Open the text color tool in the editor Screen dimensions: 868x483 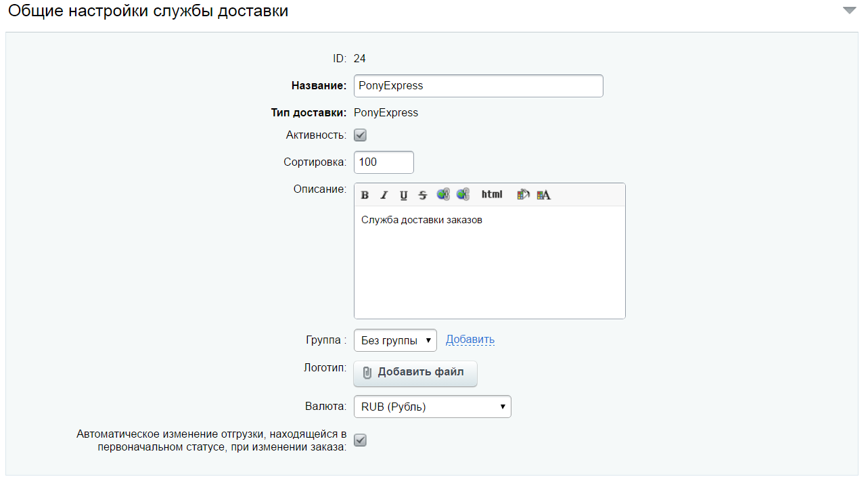(543, 195)
